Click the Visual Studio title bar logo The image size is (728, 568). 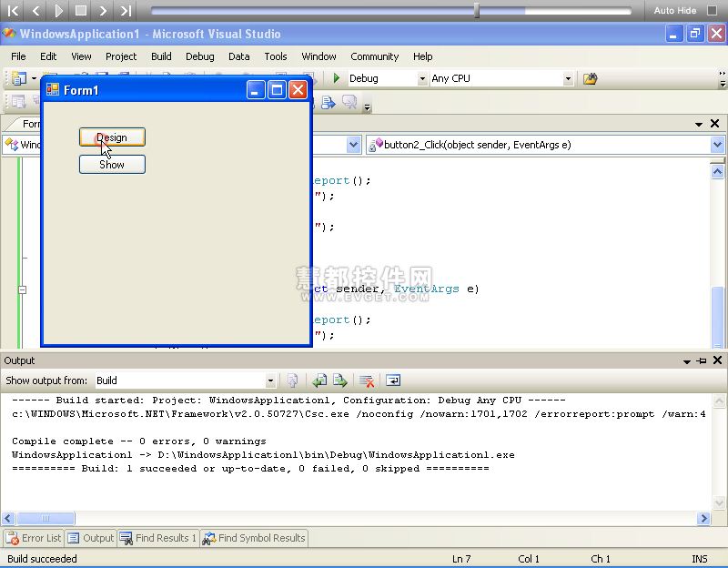click(x=8, y=34)
